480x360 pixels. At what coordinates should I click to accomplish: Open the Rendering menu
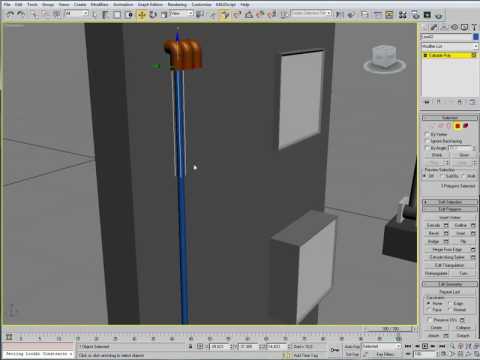[x=177, y=4]
